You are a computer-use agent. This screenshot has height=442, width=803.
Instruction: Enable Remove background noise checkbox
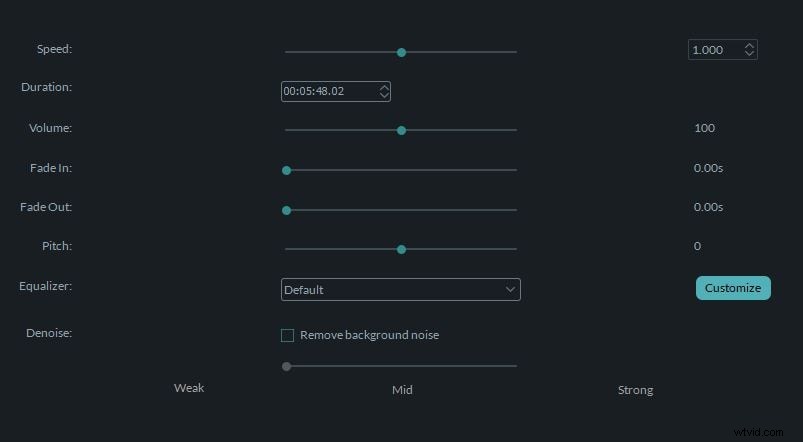[287, 335]
